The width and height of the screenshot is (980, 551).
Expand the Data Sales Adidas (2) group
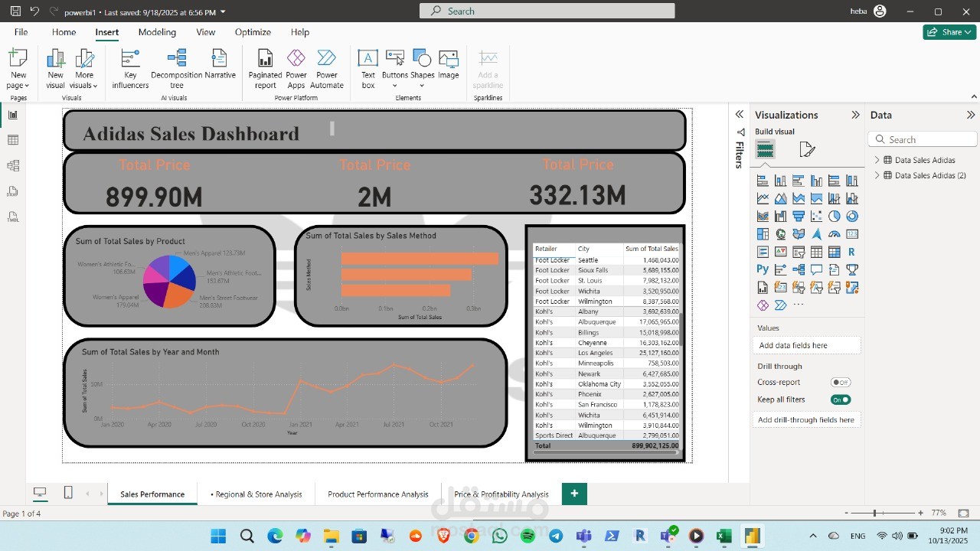877,175
